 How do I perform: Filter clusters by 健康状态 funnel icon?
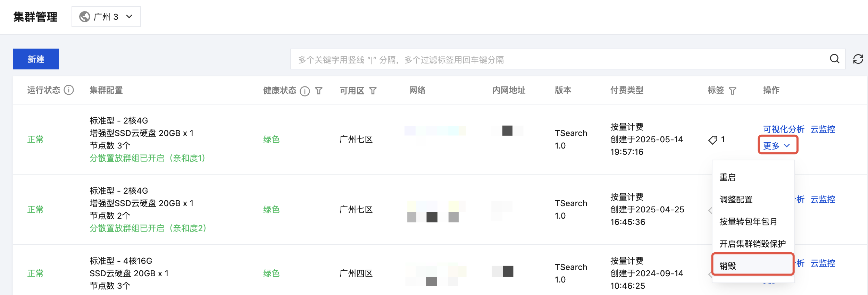click(x=319, y=91)
